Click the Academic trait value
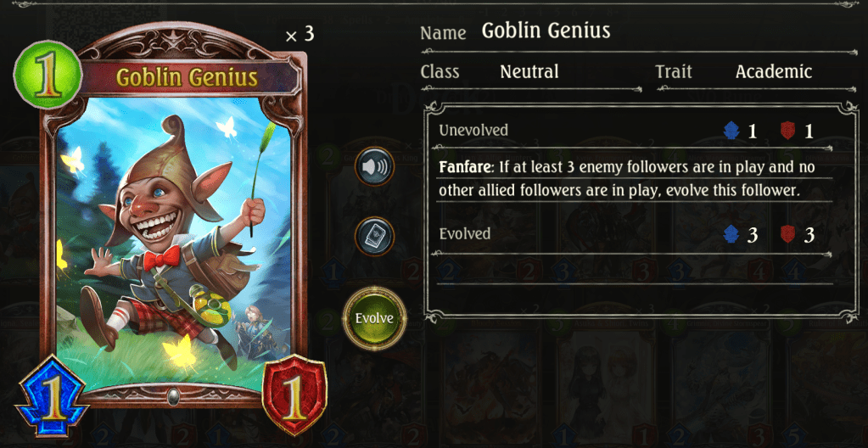This screenshot has width=868, height=448. [774, 71]
